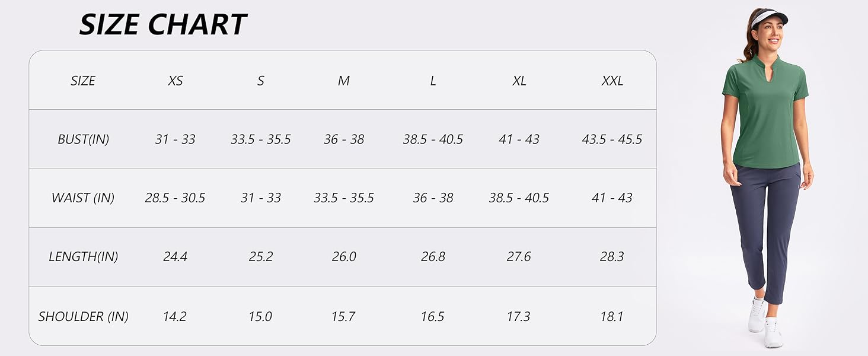Click the L column waist value 36 - 38
The image size is (868, 356).
pos(433,198)
